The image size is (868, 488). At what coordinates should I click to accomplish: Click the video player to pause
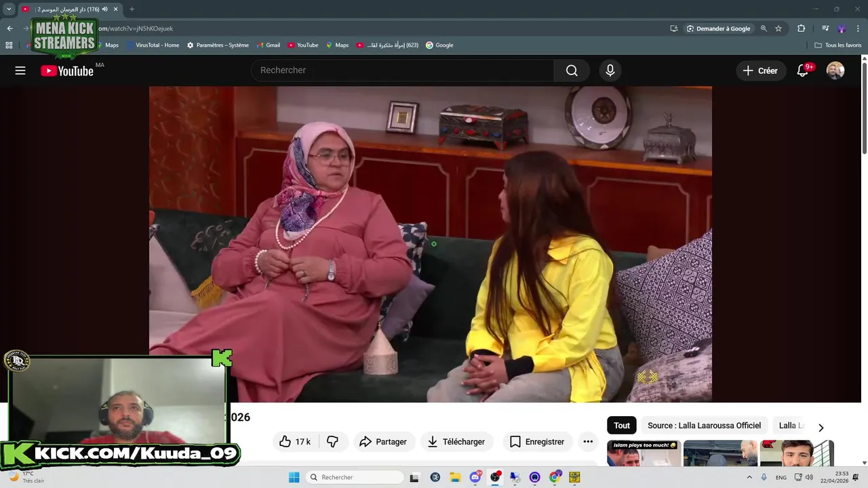[x=431, y=244]
